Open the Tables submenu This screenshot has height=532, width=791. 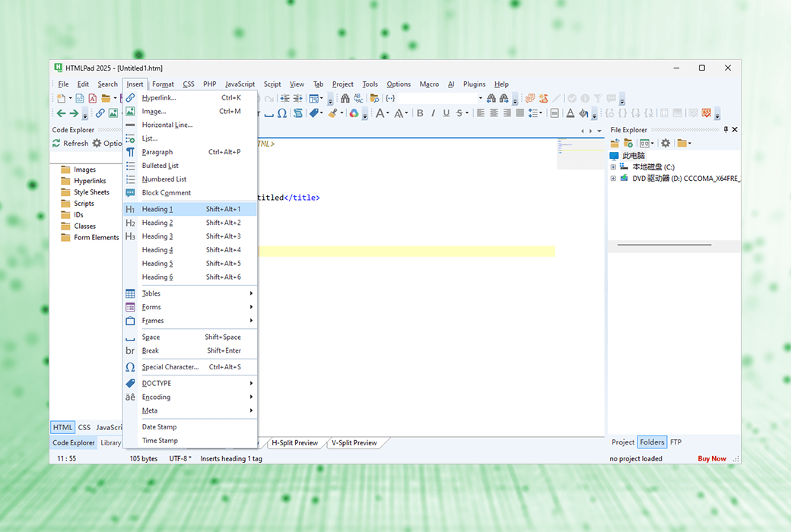click(190, 293)
